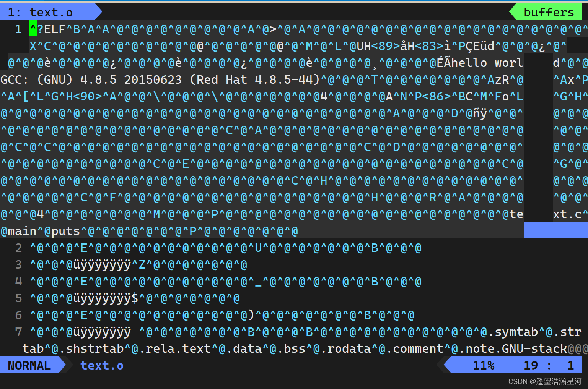The width and height of the screenshot is (588, 389).
Task: Click line number 1 in gutter
Action: coord(18,29)
